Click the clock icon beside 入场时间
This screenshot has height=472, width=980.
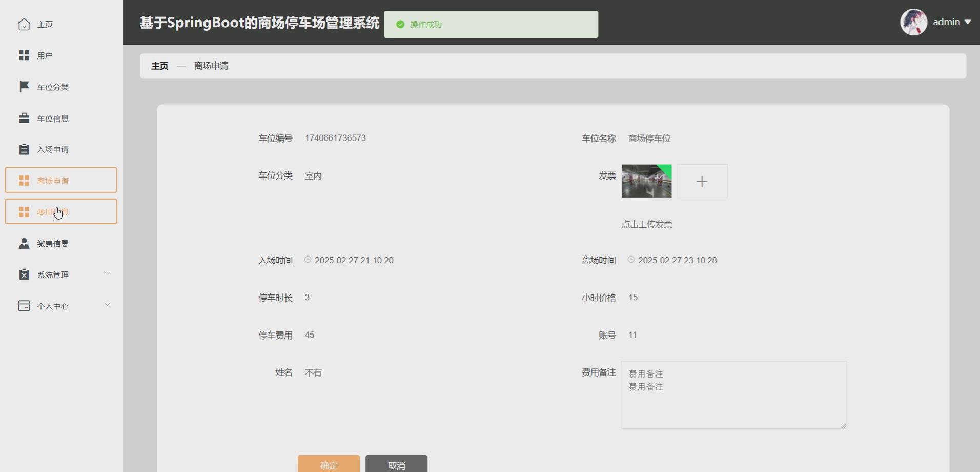coord(307,260)
